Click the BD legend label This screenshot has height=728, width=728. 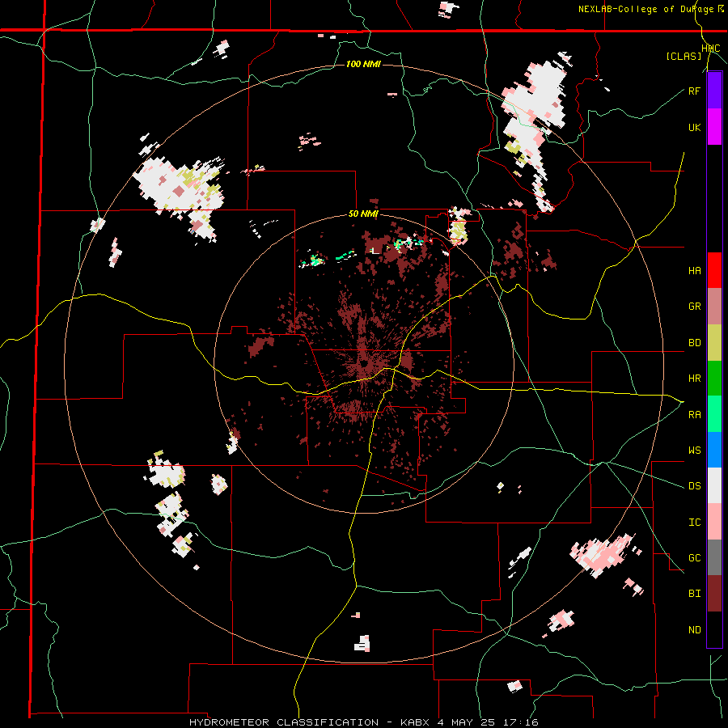coord(694,343)
